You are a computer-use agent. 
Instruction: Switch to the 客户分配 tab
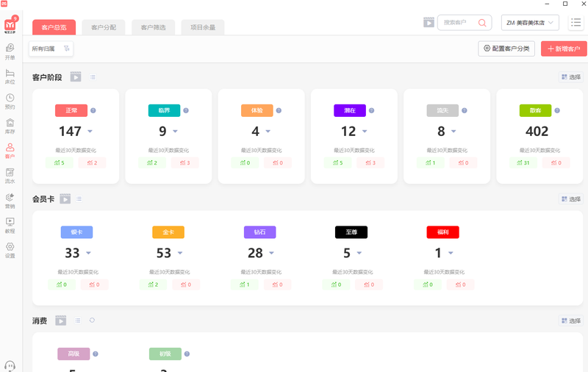[104, 27]
